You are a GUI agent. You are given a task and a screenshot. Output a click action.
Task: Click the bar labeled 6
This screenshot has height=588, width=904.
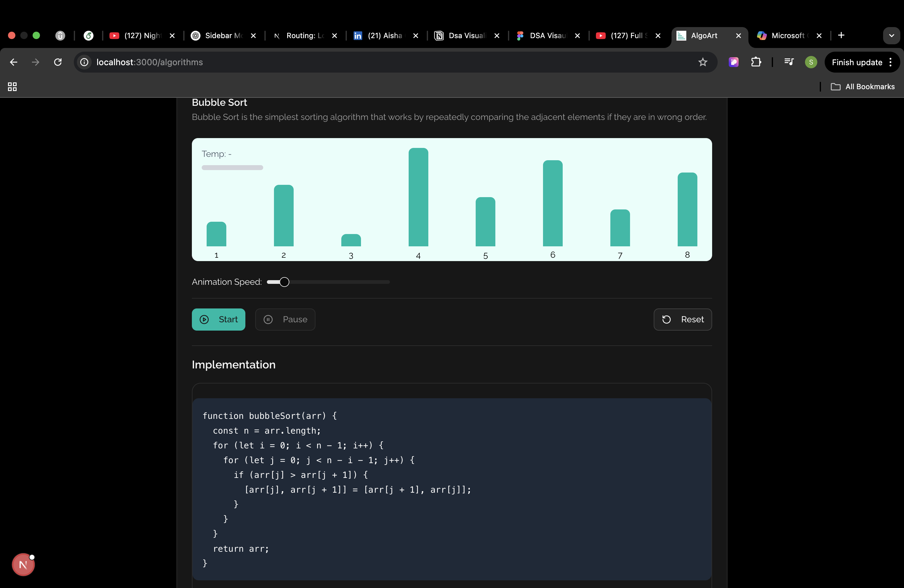click(x=553, y=203)
